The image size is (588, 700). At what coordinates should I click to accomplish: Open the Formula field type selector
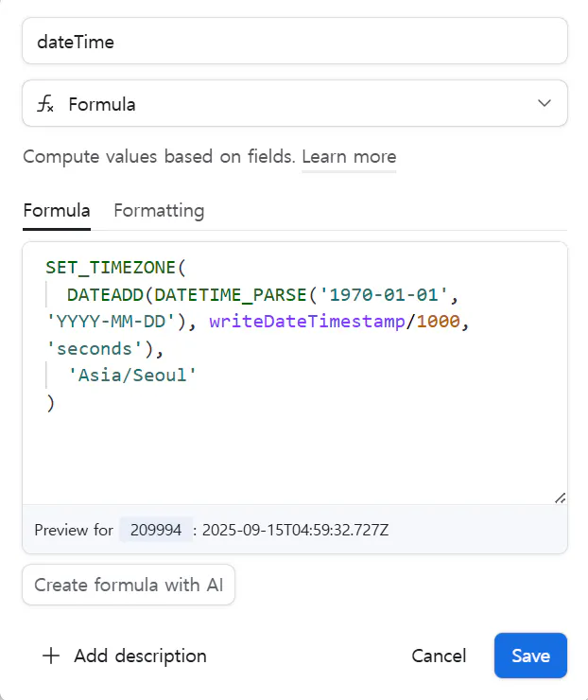coord(294,104)
